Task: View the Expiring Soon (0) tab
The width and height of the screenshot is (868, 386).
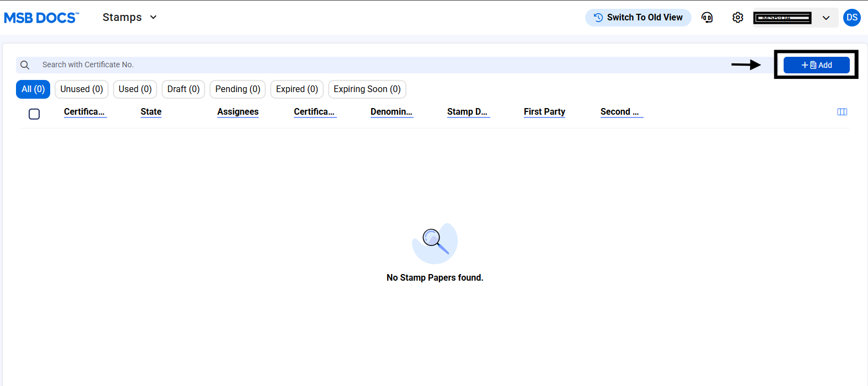Action: 367,89
